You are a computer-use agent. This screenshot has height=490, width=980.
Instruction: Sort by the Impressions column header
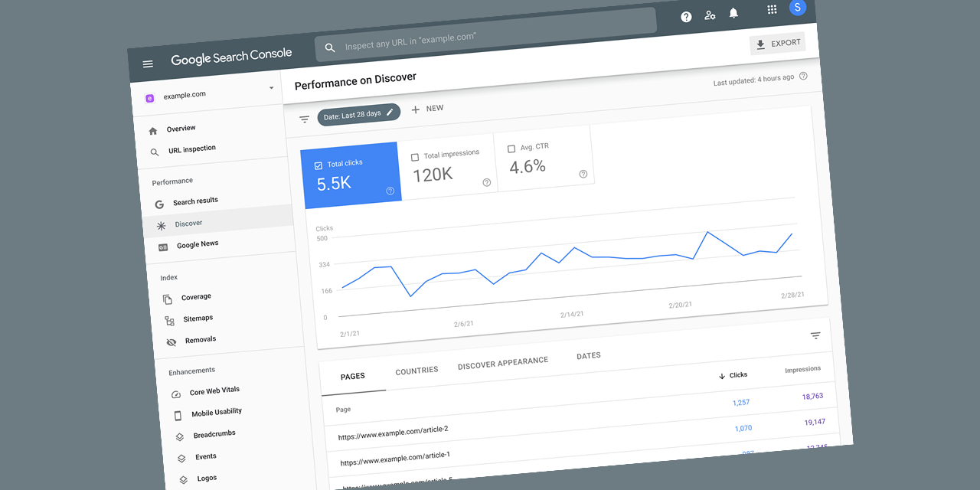click(x=802, y=369)
